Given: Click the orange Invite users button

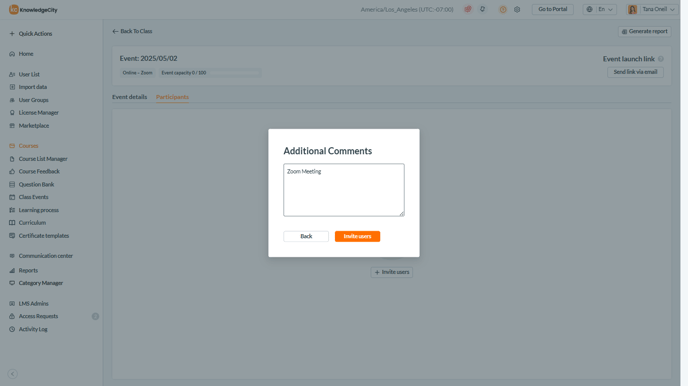Looking at the screenshot, I should 357,236.
